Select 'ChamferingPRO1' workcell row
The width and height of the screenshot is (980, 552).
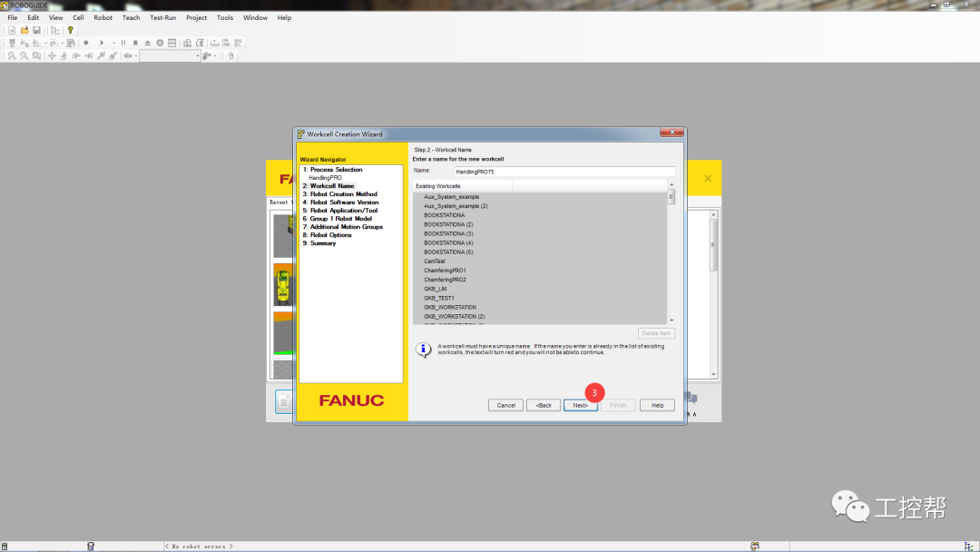coord(445,270)
